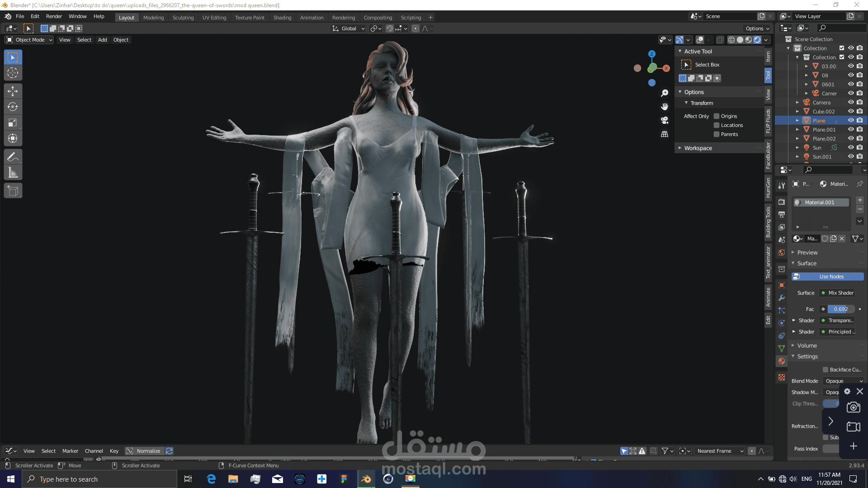
Task: Switch to the Sculpting workspace tab
Action: [x=183, y=18]
